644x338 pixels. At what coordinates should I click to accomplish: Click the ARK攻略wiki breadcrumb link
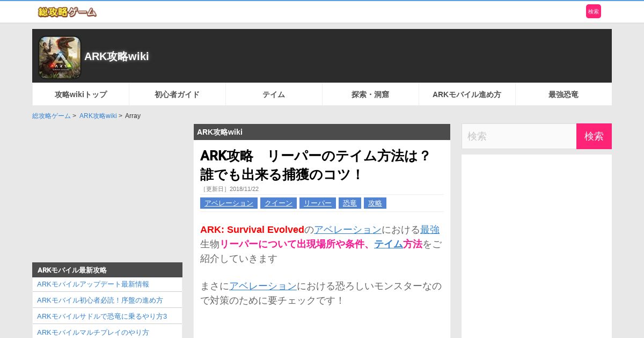[98, 116]
